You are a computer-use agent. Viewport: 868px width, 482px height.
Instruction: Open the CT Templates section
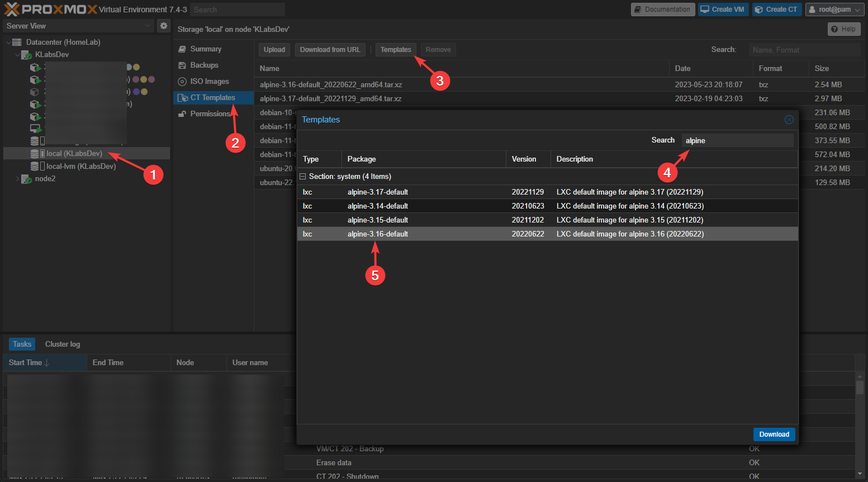click(212, 97)
